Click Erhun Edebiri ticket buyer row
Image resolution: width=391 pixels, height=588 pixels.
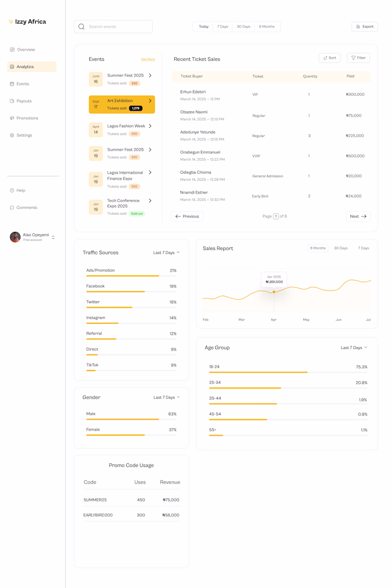[271, 95]
